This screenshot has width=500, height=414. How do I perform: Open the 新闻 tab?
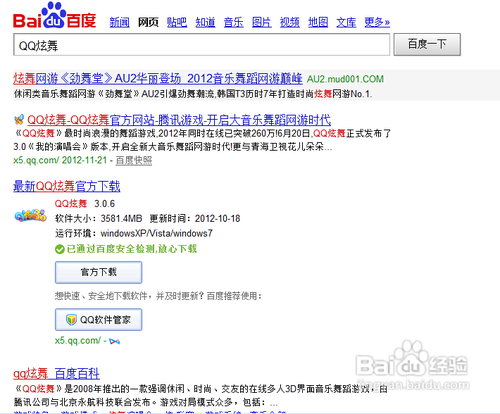[120, 22]
